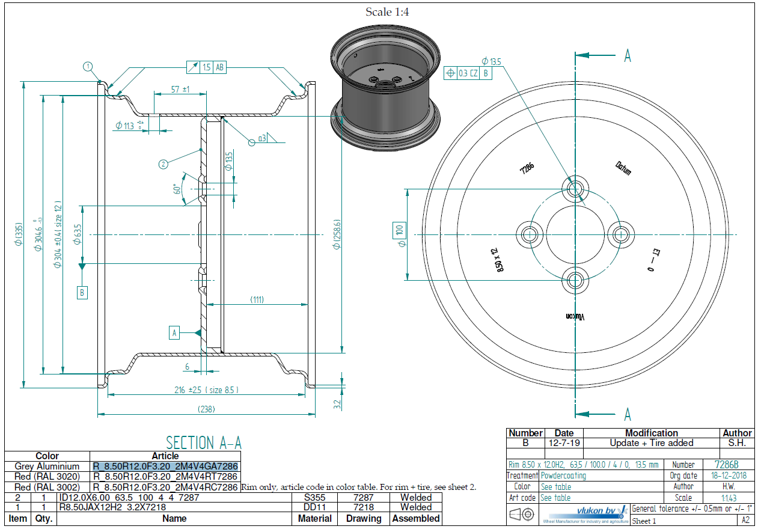Click balloon number 2 near the disc

pyautogui.click(x=163, y=164)
